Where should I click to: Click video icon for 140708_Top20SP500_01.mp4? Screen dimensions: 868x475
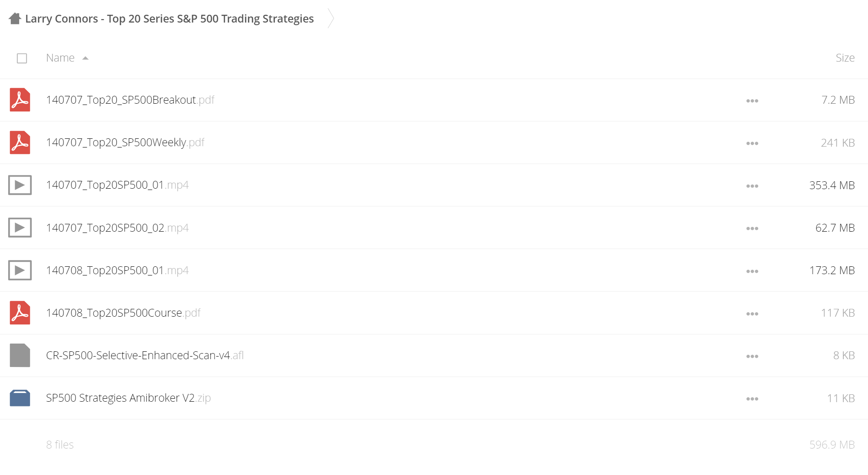coord(20,270)
